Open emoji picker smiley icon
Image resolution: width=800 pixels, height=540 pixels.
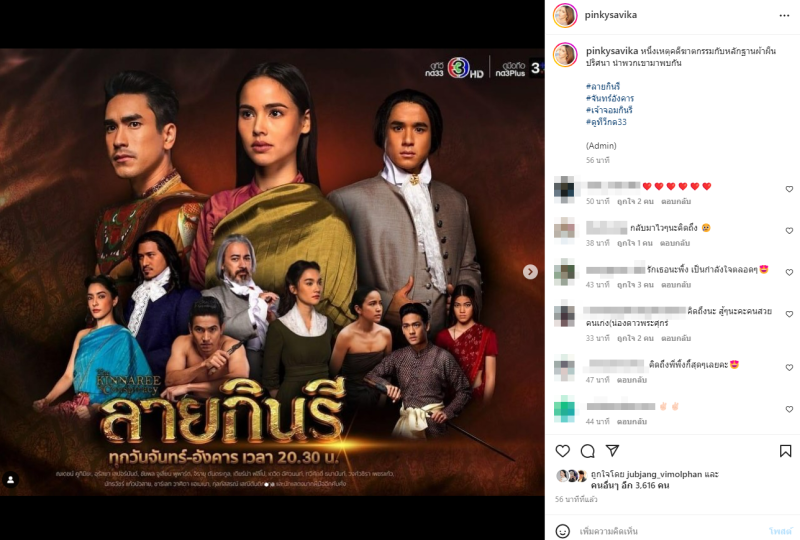pyautogui.click(x=563, y=531)
